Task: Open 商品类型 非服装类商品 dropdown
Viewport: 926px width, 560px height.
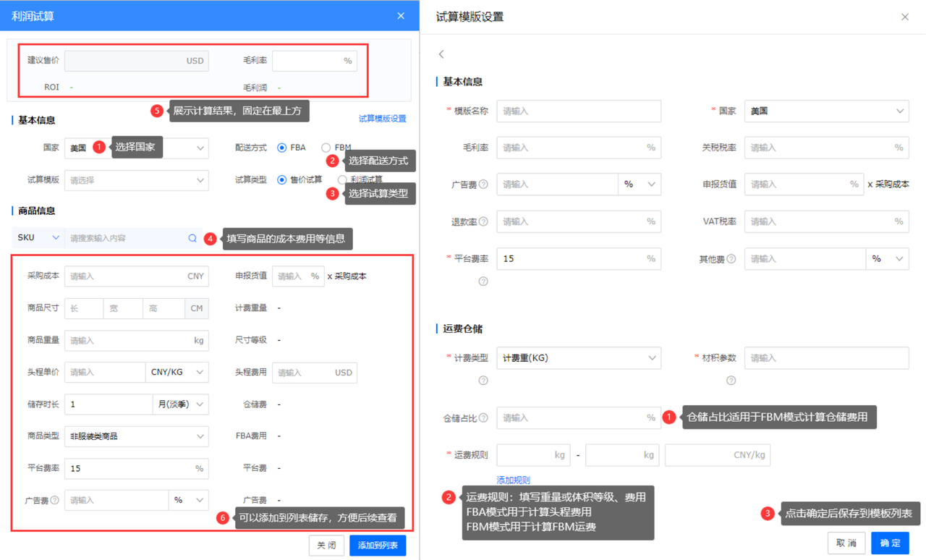Action: coord(137,436)
